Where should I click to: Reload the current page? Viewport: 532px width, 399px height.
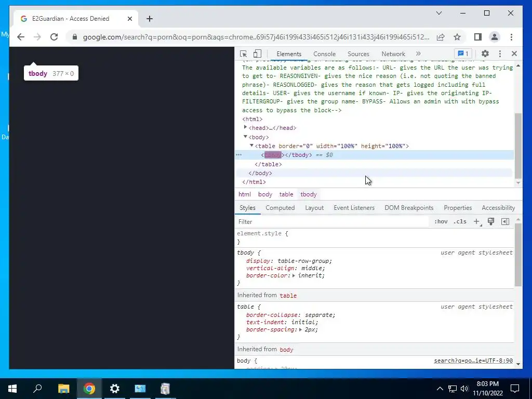(54, 37)
